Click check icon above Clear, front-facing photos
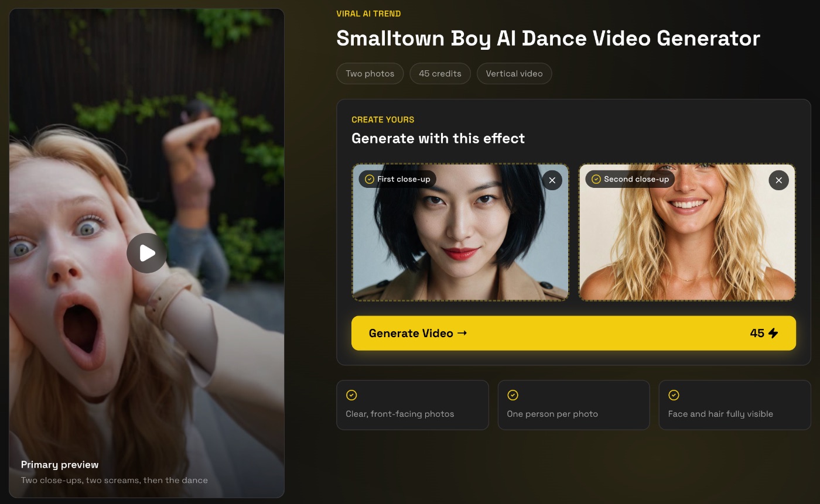Viewport: 820px width, 504px height. point(351,395)
